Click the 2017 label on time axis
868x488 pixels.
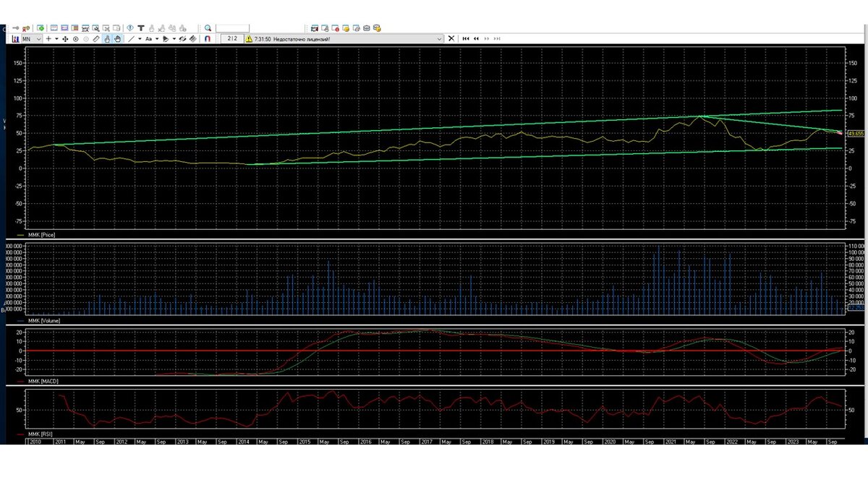pyautogui.click(x=427, y=441)
